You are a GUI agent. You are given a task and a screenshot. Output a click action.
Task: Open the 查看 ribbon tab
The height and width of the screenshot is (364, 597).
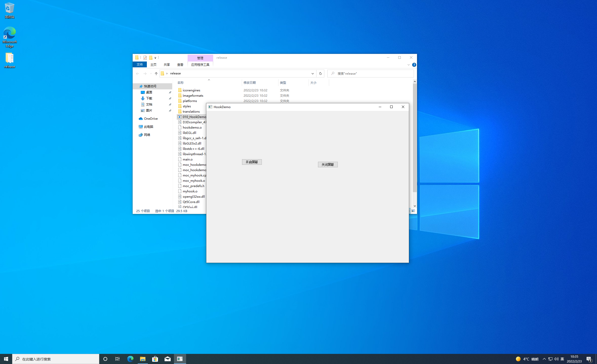[180, 65]
